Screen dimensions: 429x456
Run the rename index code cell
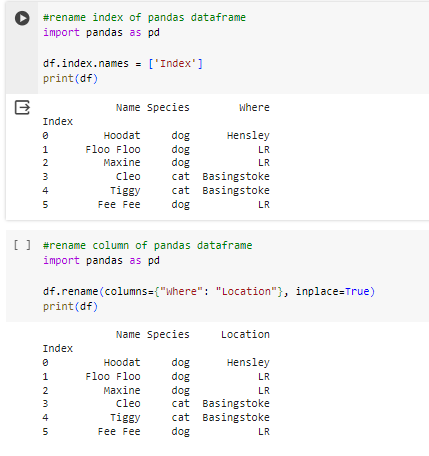[x=22, y=18]
